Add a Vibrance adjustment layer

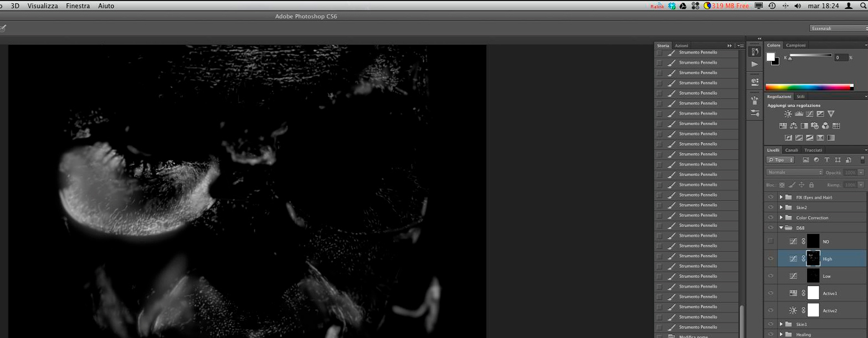[831, 114]
